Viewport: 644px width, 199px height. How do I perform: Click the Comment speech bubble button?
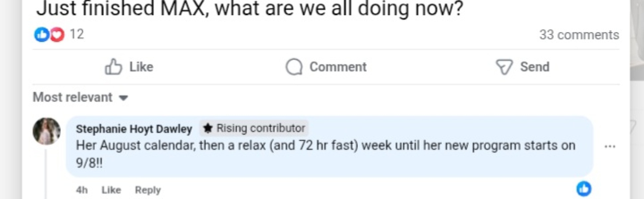(x=326, y=67)
